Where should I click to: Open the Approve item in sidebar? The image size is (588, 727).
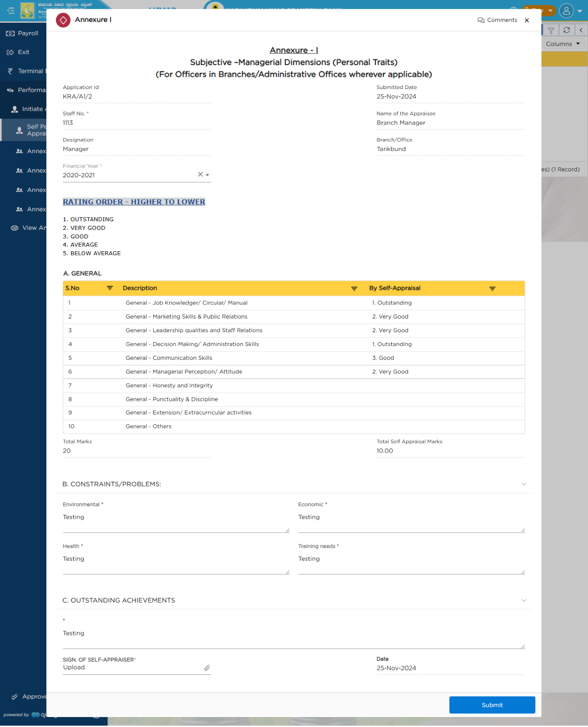(x=23, y=697)
